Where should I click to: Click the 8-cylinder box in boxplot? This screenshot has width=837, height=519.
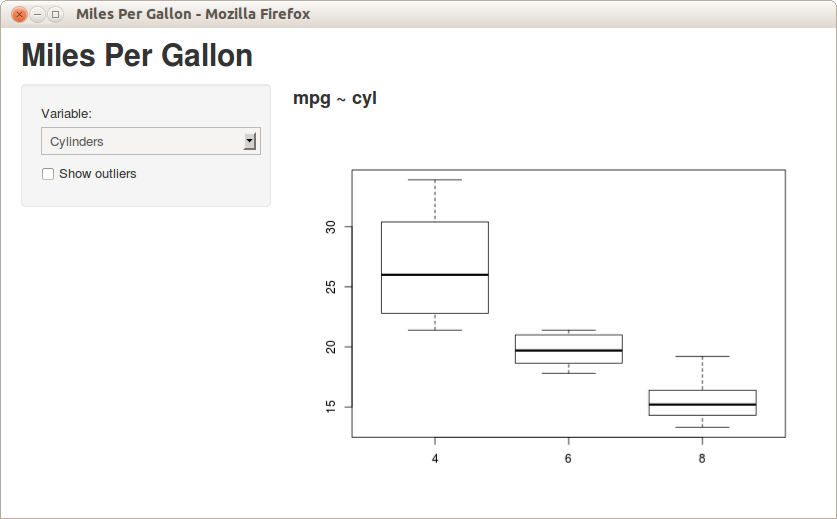coord(702,403)
